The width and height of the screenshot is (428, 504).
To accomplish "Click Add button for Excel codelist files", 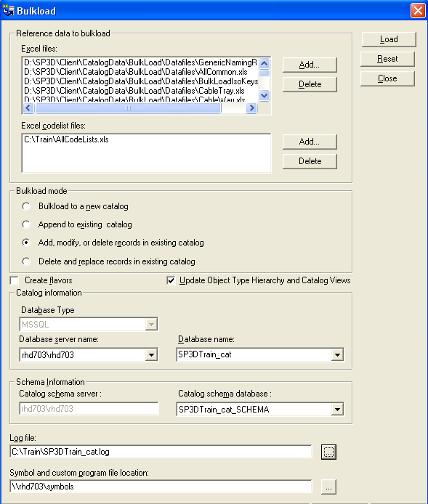I will (310, 142).
